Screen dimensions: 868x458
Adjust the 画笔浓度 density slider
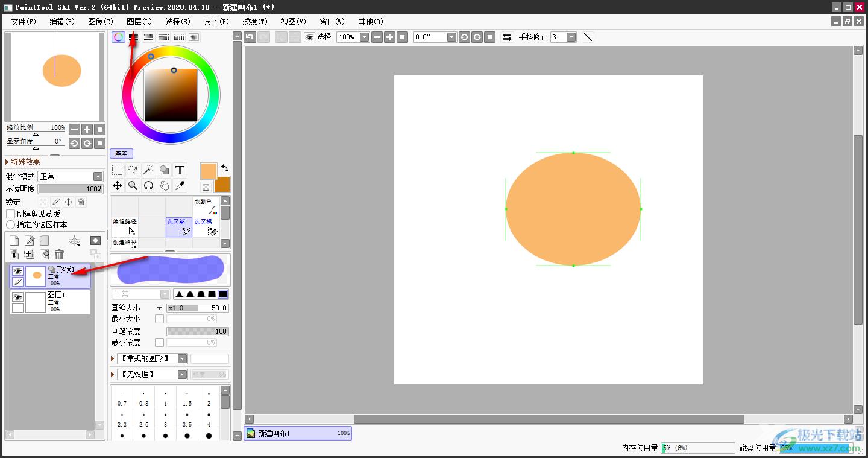point(198,331)
